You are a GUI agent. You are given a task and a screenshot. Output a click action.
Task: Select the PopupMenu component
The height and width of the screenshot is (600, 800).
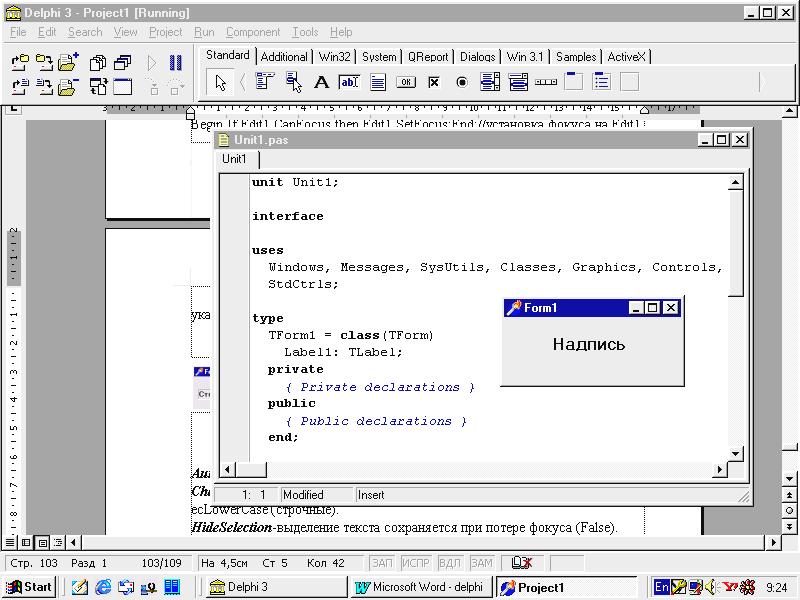[293, 82]
